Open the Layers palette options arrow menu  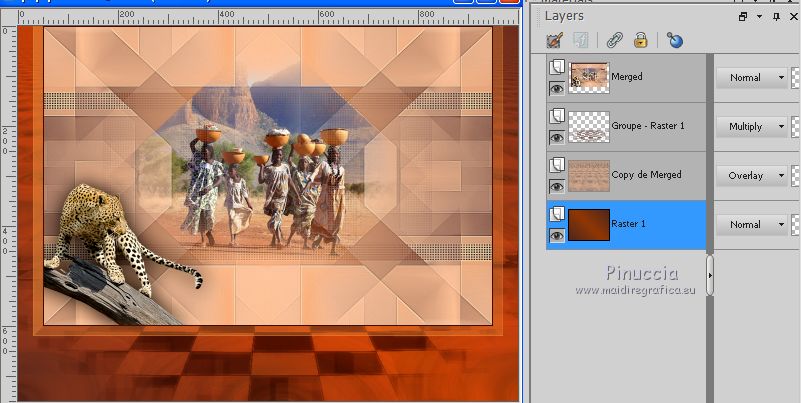click(x=760, y=17)
